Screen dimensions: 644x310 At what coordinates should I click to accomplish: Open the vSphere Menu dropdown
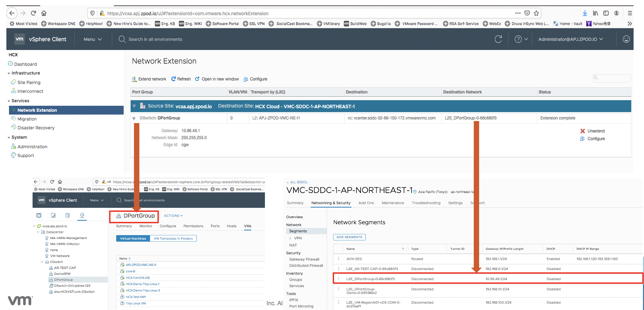92,39
